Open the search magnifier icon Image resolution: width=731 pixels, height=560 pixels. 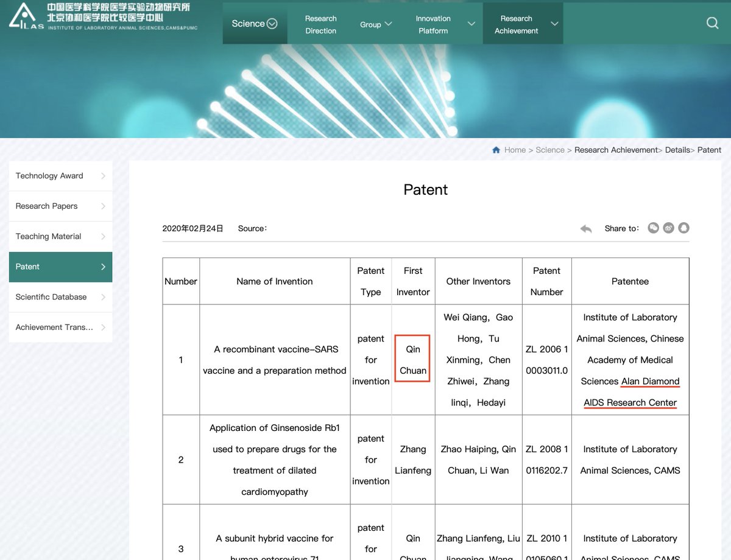pyautogui.click(x=712, y=23)
